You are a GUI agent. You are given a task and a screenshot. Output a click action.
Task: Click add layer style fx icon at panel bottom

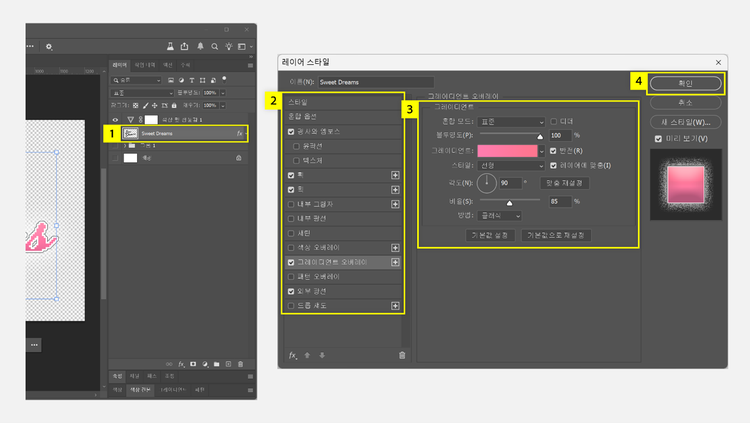click(x=181, y=364)
